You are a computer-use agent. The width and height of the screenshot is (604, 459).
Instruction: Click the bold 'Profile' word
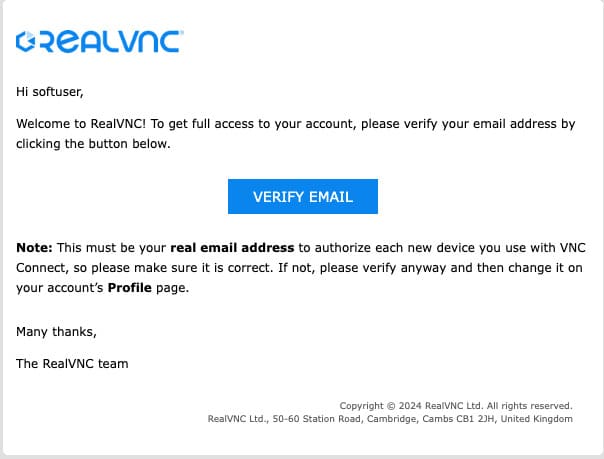coord(131,288)
